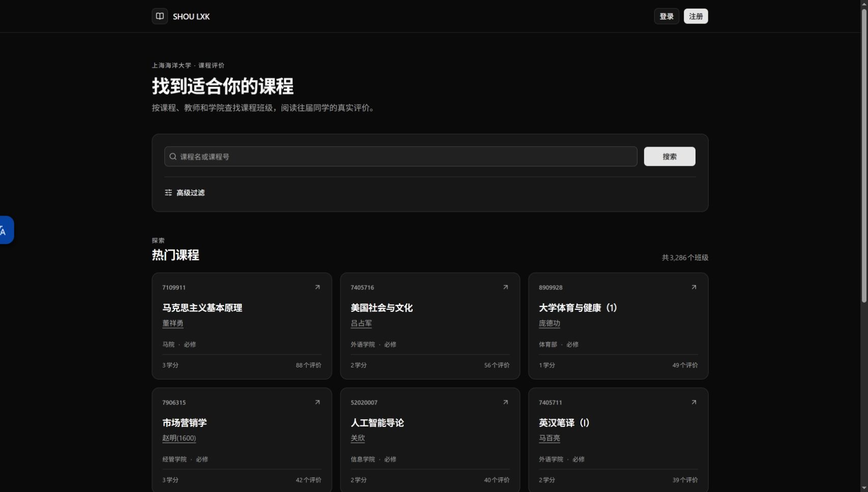Open teacher link 吕占军
868x492 pixels.
(361, 324)
